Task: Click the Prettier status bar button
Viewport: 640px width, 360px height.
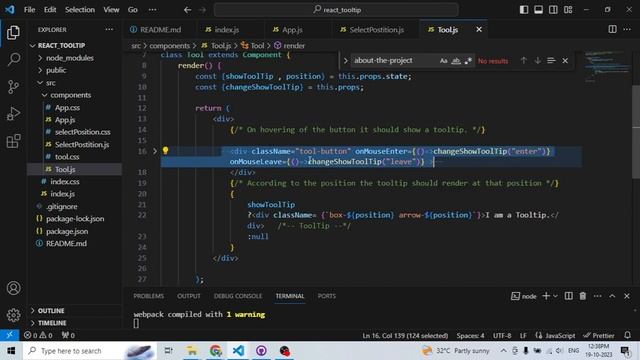Action: point(599,335)
